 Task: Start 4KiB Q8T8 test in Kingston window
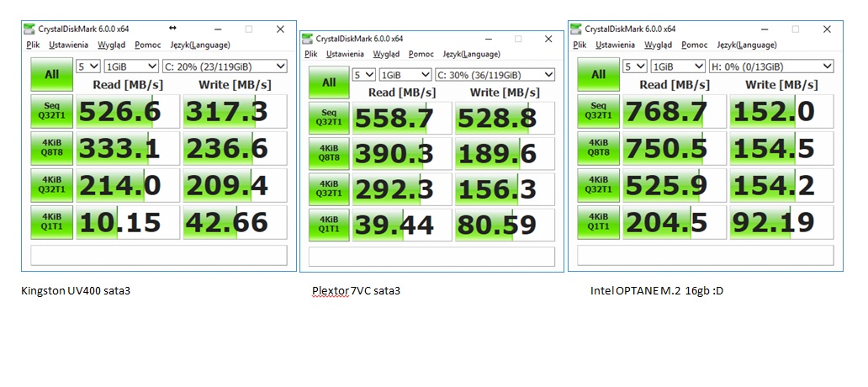(x=51, y=148)
